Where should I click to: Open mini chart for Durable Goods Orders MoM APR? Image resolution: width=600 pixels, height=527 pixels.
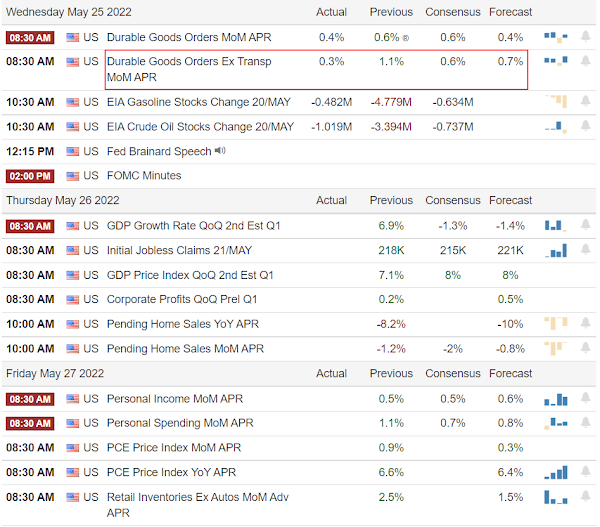tap(556, 37)
